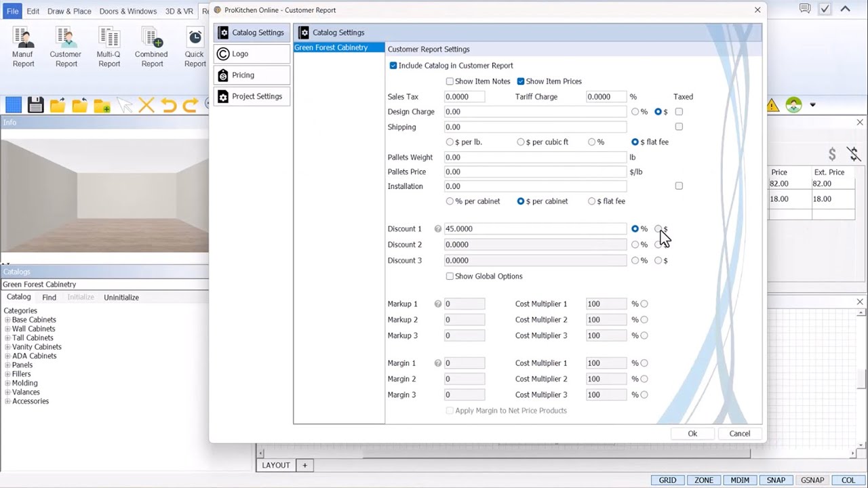Click the folder icon with left-curving arrow
The height and width of the screenshot is (488, 868).
pos(80,105)
